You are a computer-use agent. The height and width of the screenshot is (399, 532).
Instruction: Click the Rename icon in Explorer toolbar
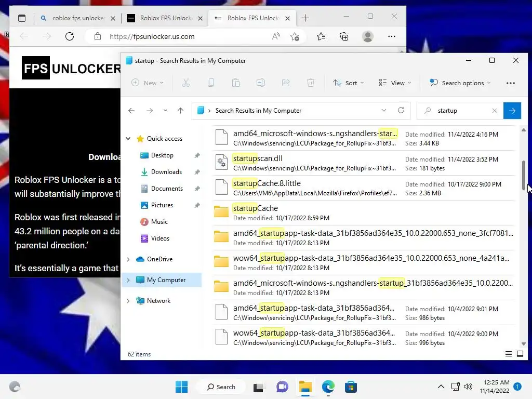pos(261,83)
